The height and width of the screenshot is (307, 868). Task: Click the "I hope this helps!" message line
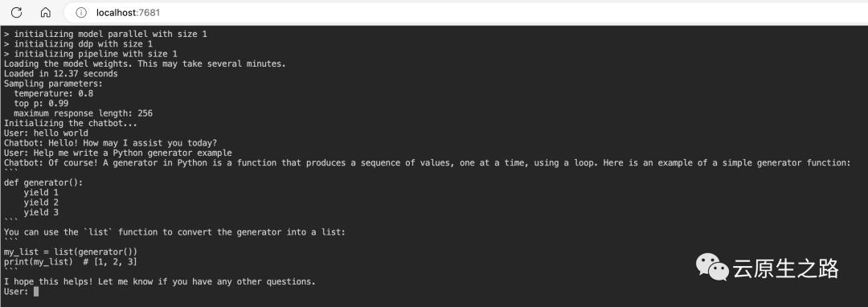(x=159, y=281)
